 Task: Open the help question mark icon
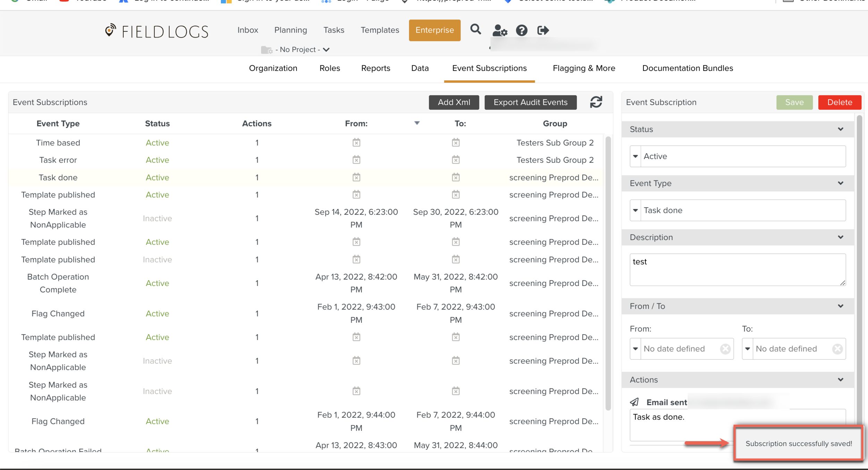(x=521, y=30)
